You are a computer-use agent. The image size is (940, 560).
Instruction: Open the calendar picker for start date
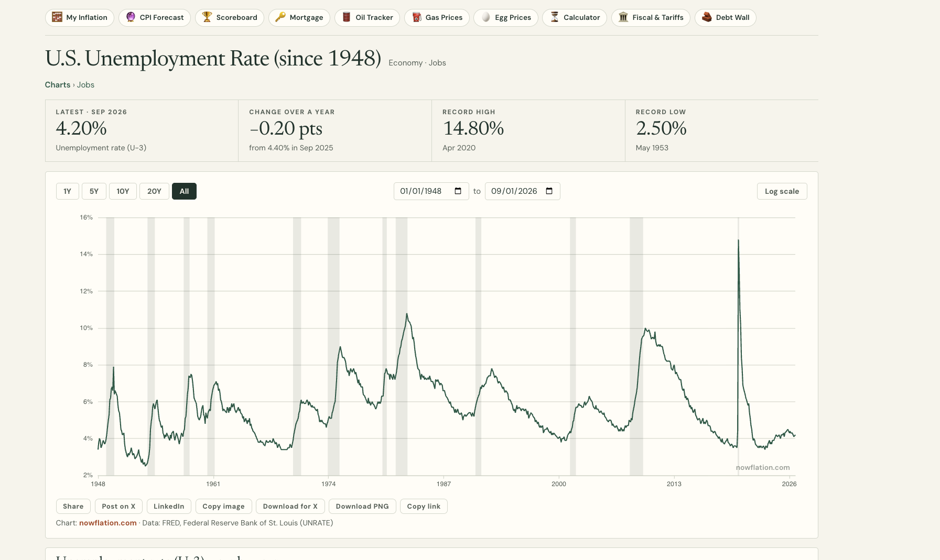(x=458, y=191)
